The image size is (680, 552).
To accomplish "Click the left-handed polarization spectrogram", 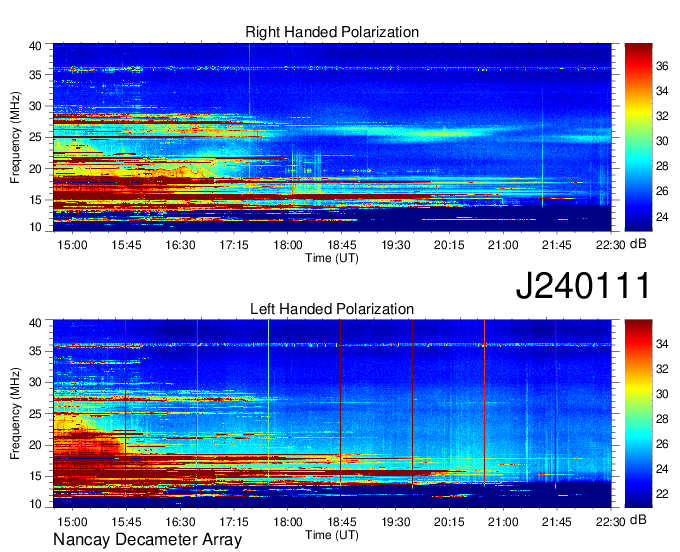I will 332,414.
